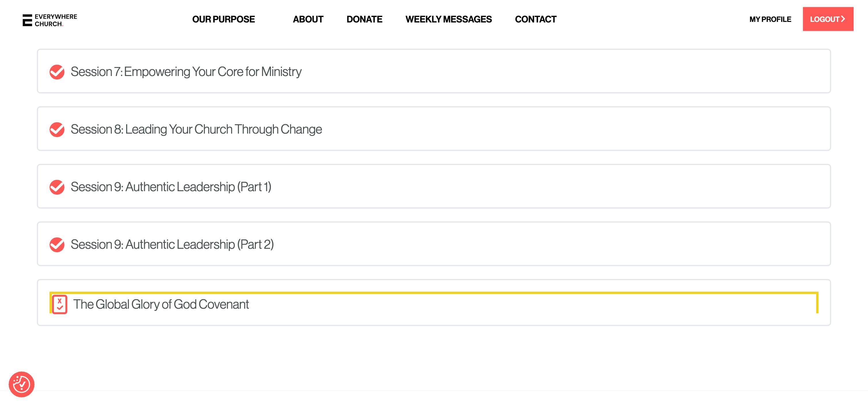Screen dimensions: 868x406
Task: Open the cookie consent preferences icon
Action: tap(22, 384)
